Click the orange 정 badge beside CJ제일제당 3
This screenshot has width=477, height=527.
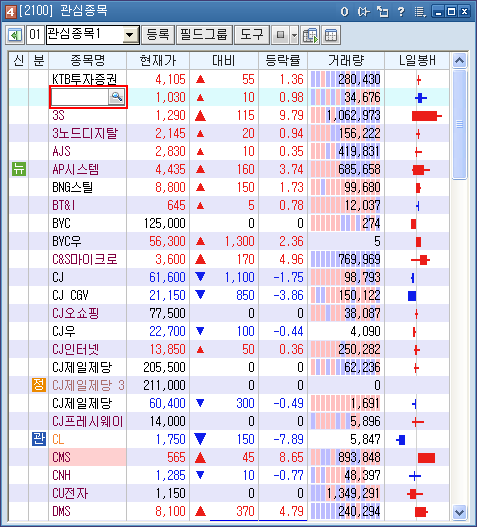(39, 385)
